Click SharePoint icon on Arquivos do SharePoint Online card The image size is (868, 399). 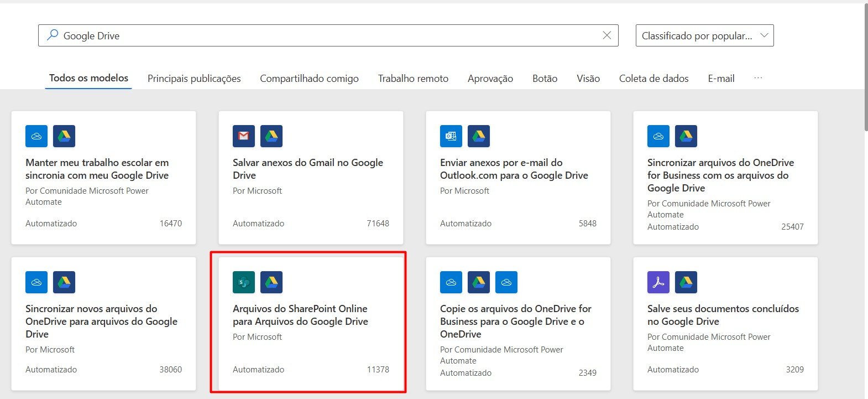pos(244,282)
